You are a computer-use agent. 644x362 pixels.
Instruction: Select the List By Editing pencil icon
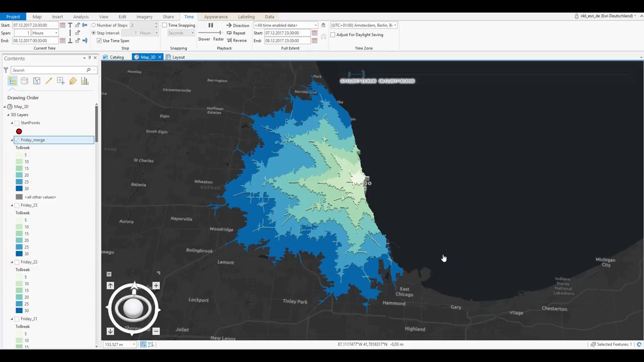point(49,81)
